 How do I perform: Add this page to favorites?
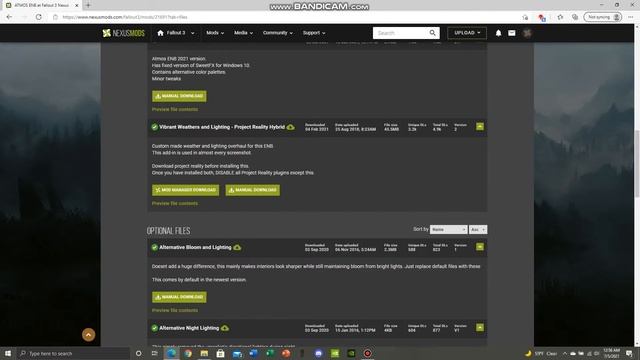[x=560, y=17]
